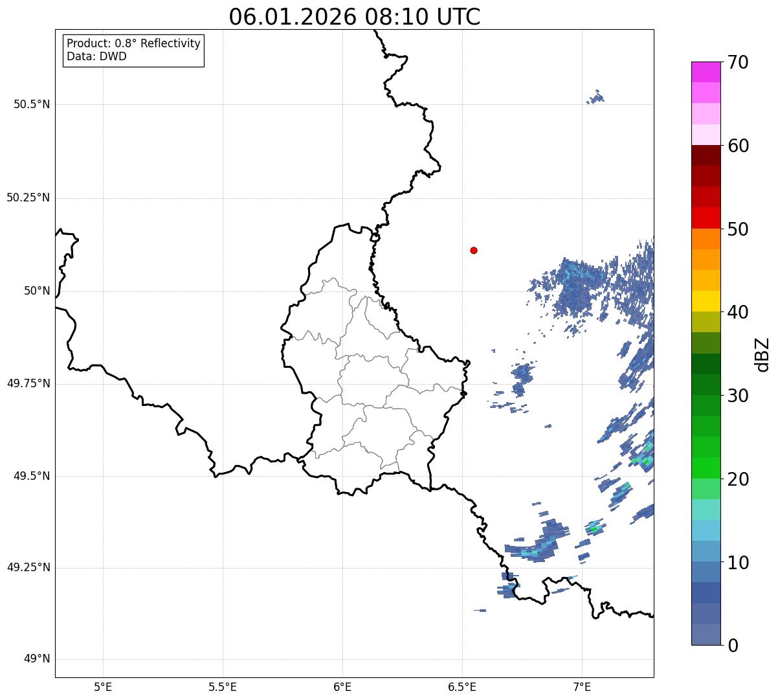Pick the bright green swatch above 20
Viewport: 778px width, 700px height.
[x=706, y=468]
